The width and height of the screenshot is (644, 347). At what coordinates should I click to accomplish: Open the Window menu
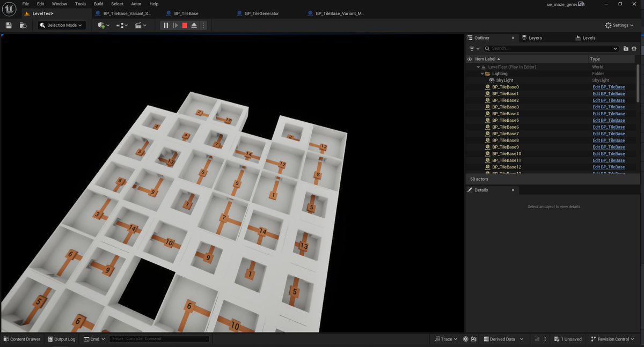coord(60,4)
